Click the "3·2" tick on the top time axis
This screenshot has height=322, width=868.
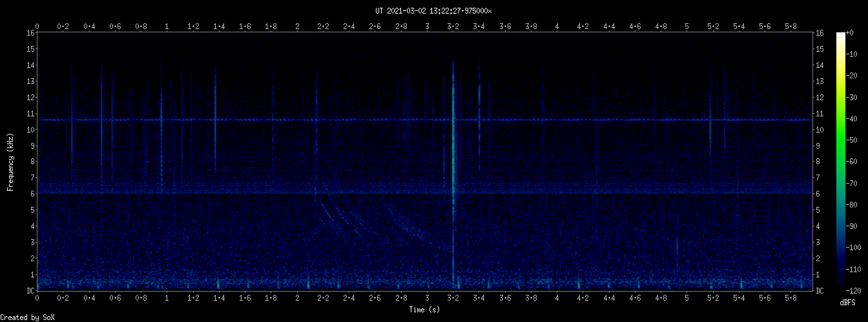[x=453, y=27]
